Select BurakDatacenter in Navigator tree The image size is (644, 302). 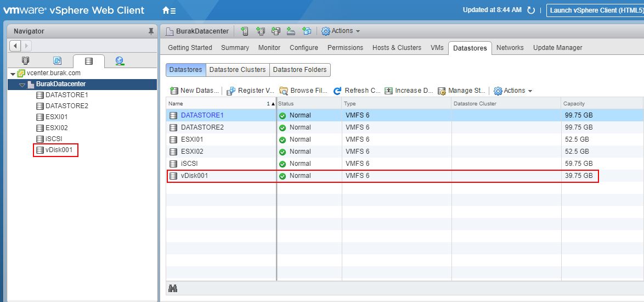click(x=61, y=84)
